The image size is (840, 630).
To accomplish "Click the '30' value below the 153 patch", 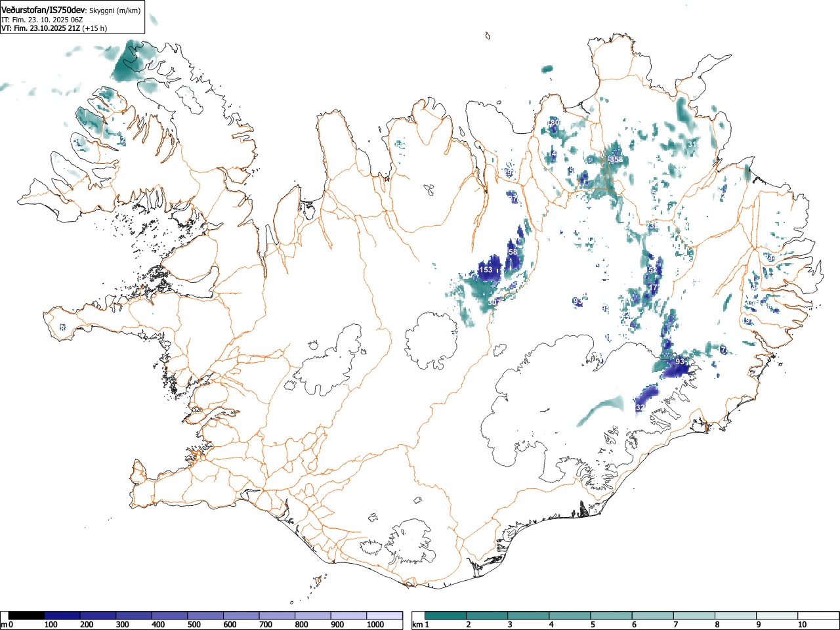I will pos(493,302).
